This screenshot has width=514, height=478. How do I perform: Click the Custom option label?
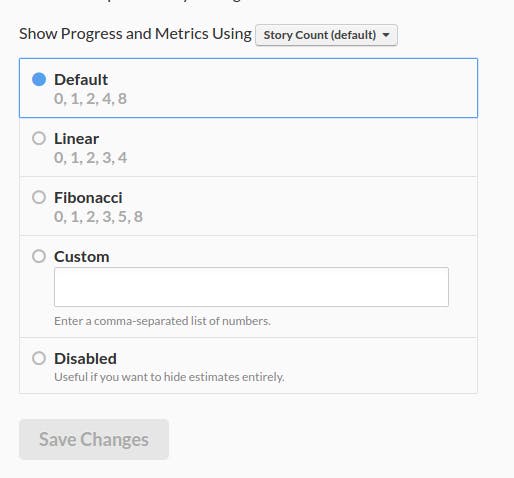click(x=82, y=257)
